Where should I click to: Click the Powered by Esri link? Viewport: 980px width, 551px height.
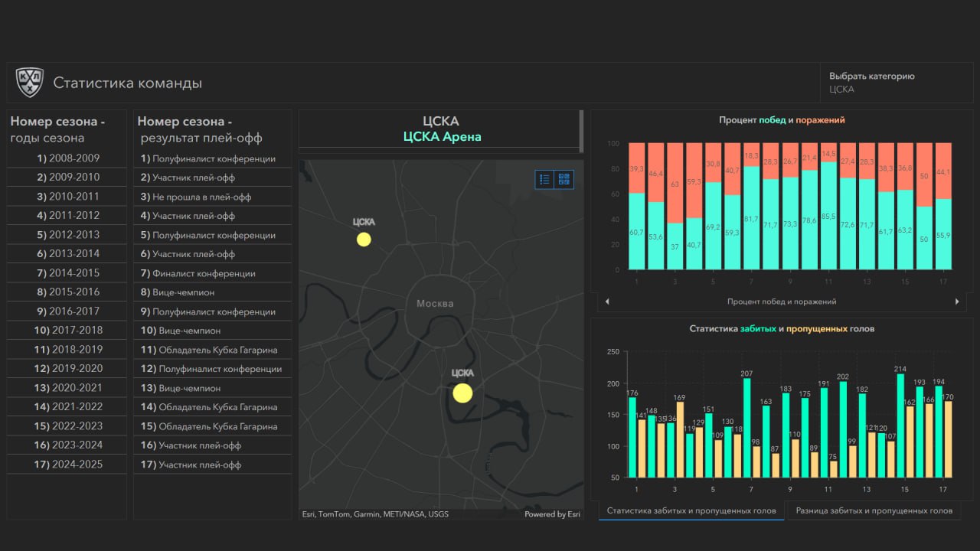(x=552, y=514)
